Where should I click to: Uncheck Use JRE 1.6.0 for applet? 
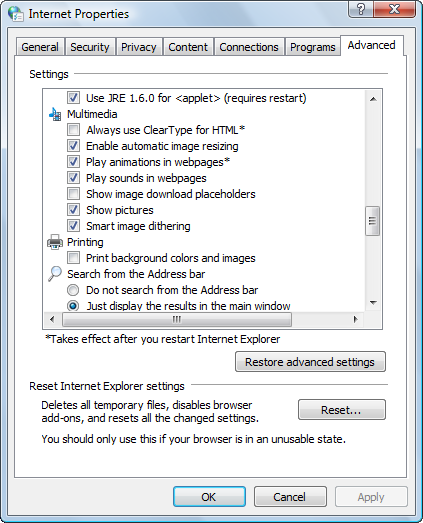pyautogui.click(x=73, y=98)
